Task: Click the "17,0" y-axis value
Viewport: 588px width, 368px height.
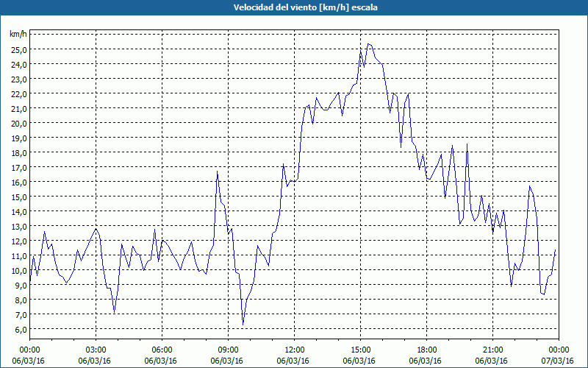Action: click(x=20, y=168)
